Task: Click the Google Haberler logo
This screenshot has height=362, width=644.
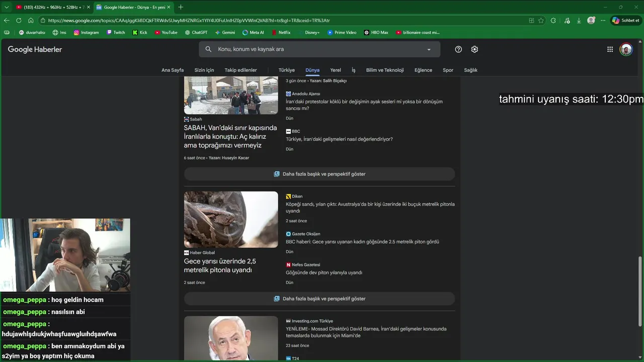Action: tap(35, 49)
